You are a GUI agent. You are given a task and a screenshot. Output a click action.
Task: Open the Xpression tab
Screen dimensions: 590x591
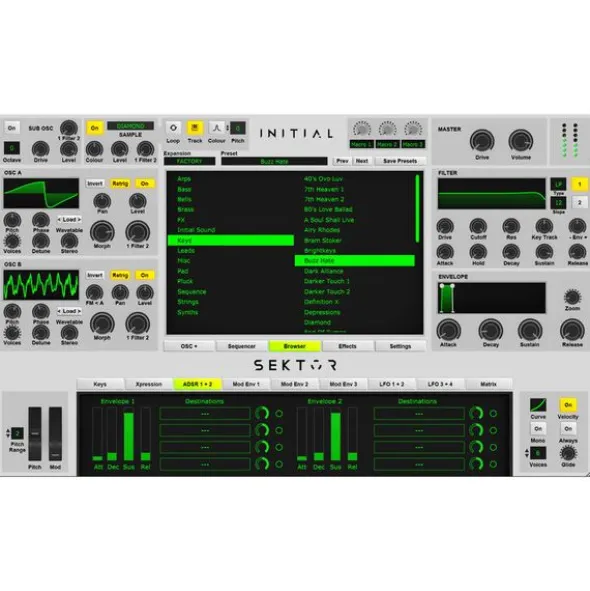tap(149, 384)
